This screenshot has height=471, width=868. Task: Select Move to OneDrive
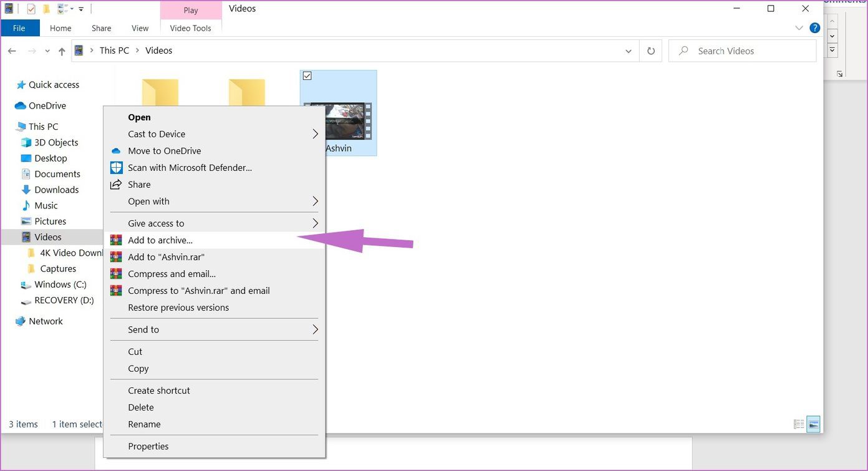214,151
